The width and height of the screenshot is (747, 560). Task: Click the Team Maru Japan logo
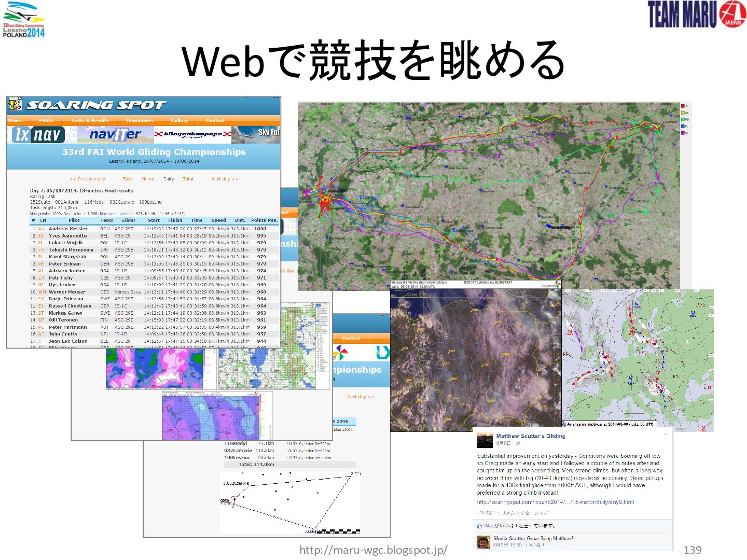pyautogui.click(x=696, y=15)
